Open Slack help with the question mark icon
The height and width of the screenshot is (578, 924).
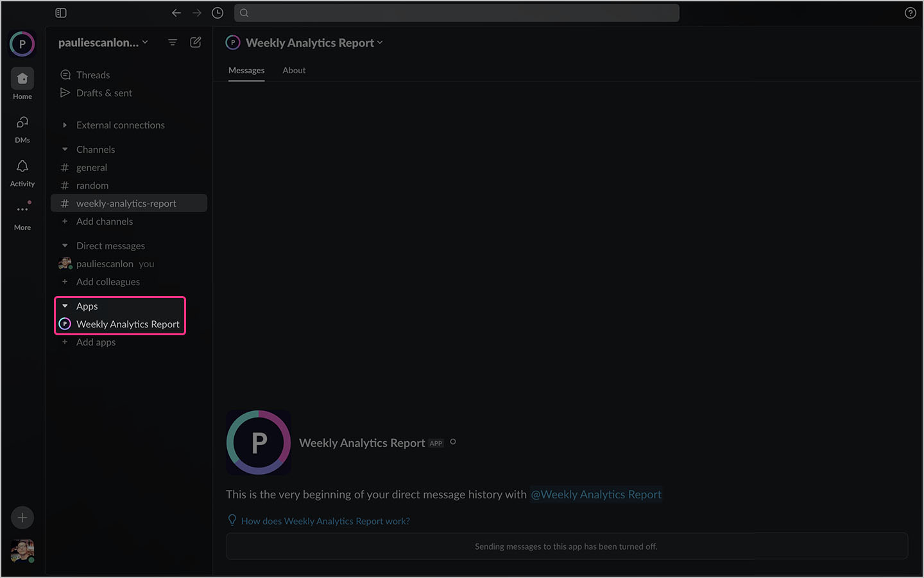click(x=910, y=12)
